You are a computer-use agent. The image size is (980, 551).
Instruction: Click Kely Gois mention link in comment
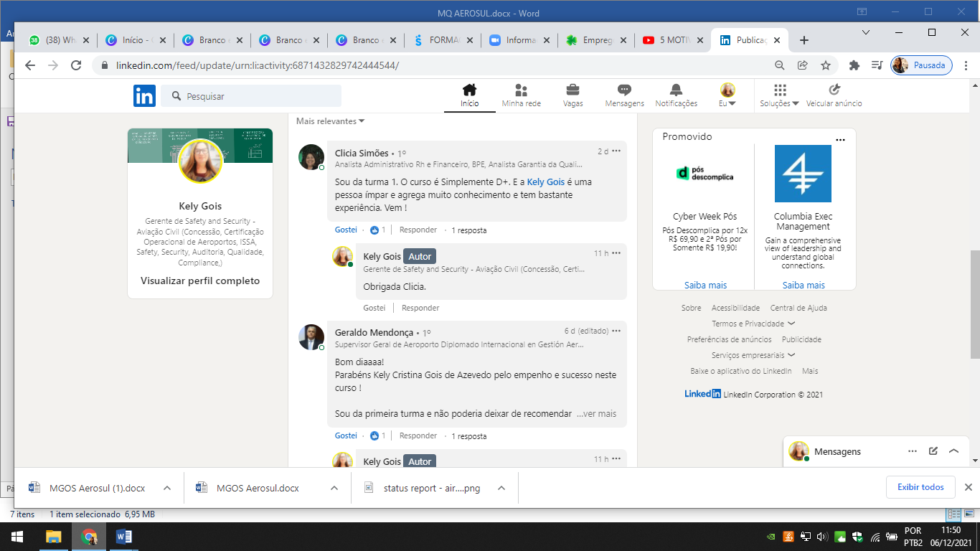click(x=546, y=182)
